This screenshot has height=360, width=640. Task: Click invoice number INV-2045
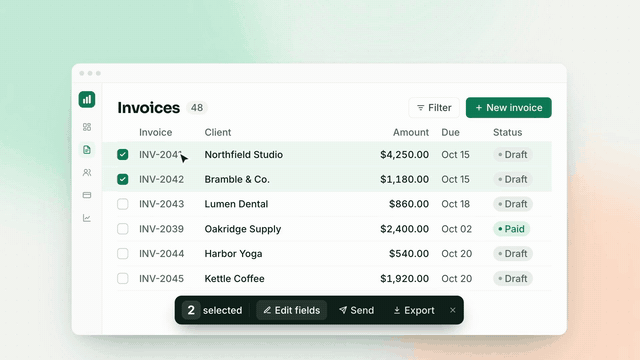pos(161,279)
